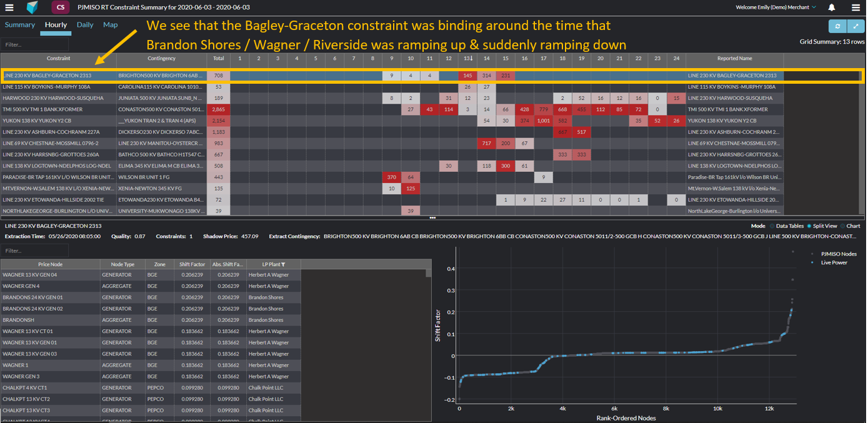The image size is (868, 423).
Task: Click the filter icon on LP Plant column
Action: tap(283, 264)
